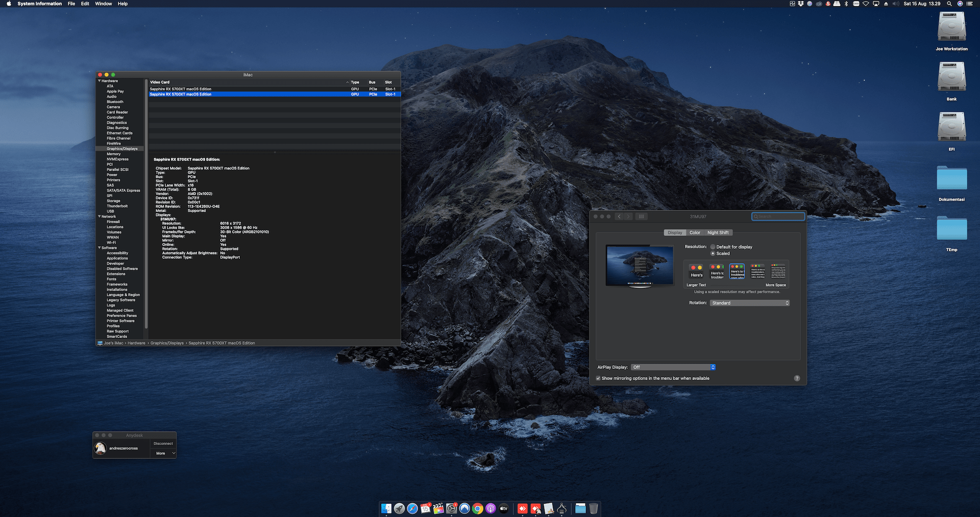Open the Calendar app from the Dock
Screen dimensions: 980x517
tap(426, 509)
